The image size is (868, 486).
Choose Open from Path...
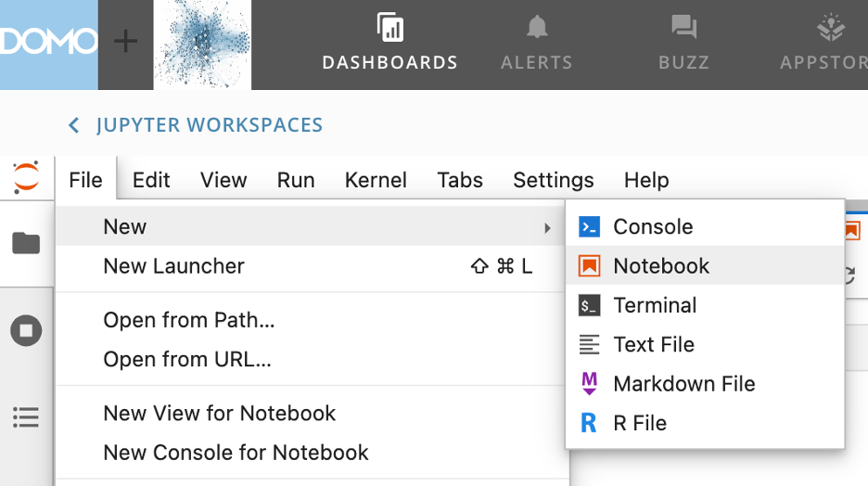point(311,320)
